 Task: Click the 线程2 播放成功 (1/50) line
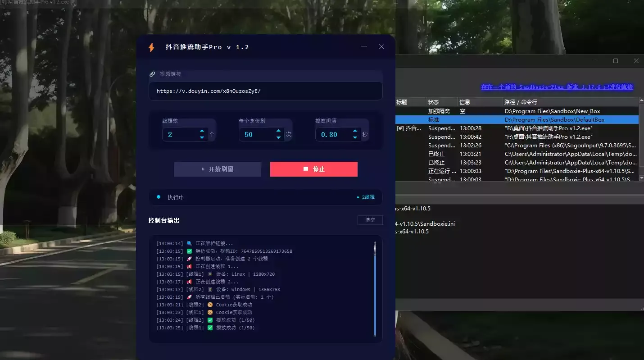point(205,320)
